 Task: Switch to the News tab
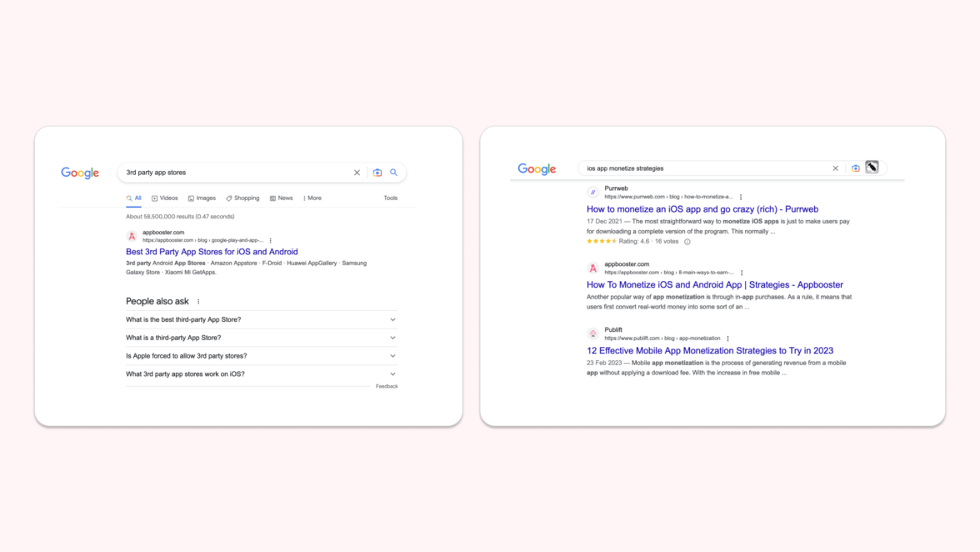[282, 198]
